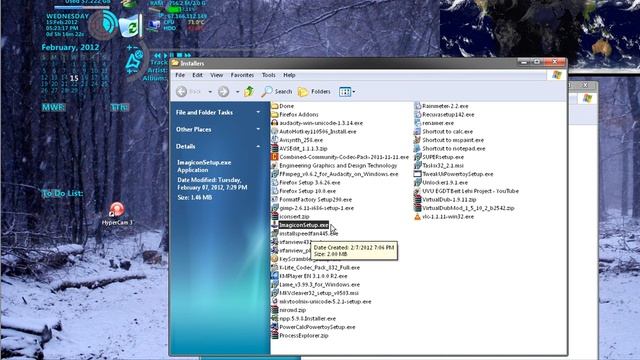This screenshot has width=640, height=360.
Task: Click the iconsext.zip file name
Action: click(294, 217)
